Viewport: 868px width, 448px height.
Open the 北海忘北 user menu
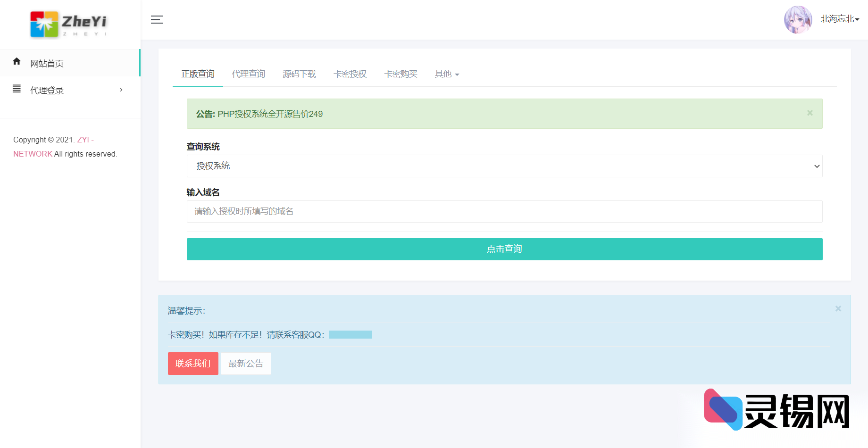tap(840, 19)
